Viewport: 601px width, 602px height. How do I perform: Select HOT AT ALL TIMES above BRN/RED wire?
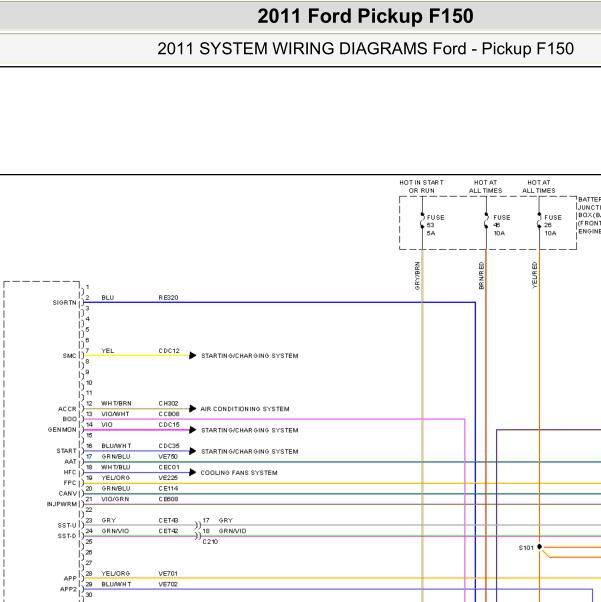pyautogui.click(x=485, y=187)
